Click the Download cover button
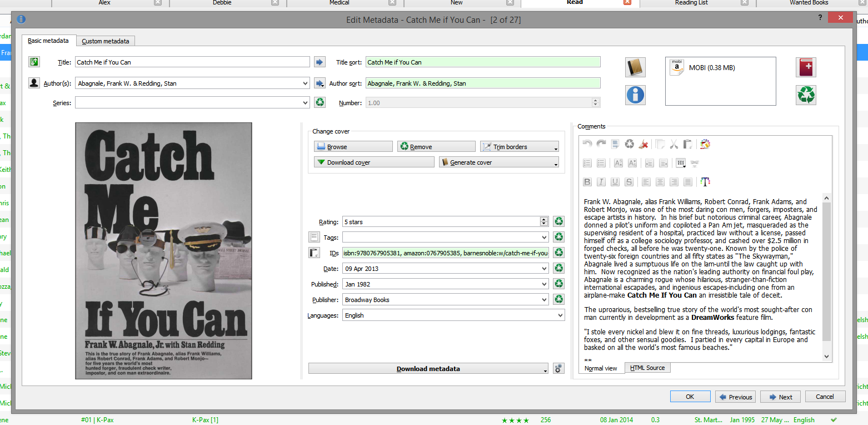Viewport: 868px width, 425px height. [x=374, y=162]
